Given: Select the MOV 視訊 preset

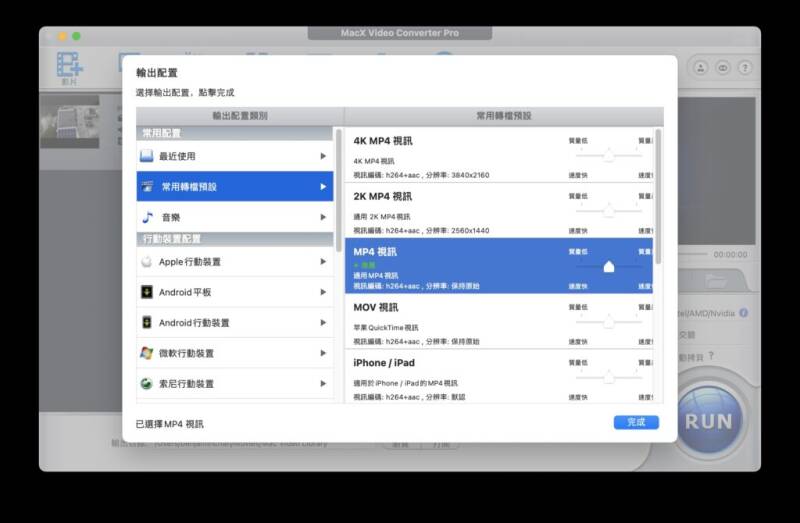Looking at the screenshot, I should (x=499, y=321).
